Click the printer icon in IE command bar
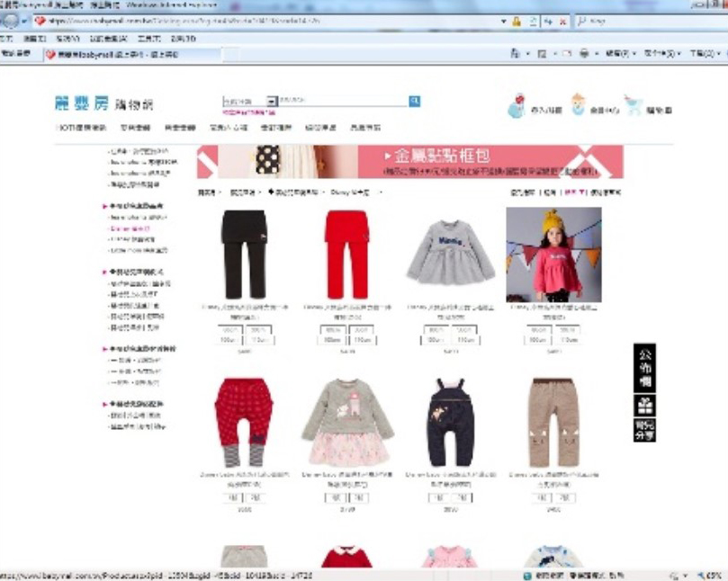This screenshot has height=581, width=728. coord(584,54)
